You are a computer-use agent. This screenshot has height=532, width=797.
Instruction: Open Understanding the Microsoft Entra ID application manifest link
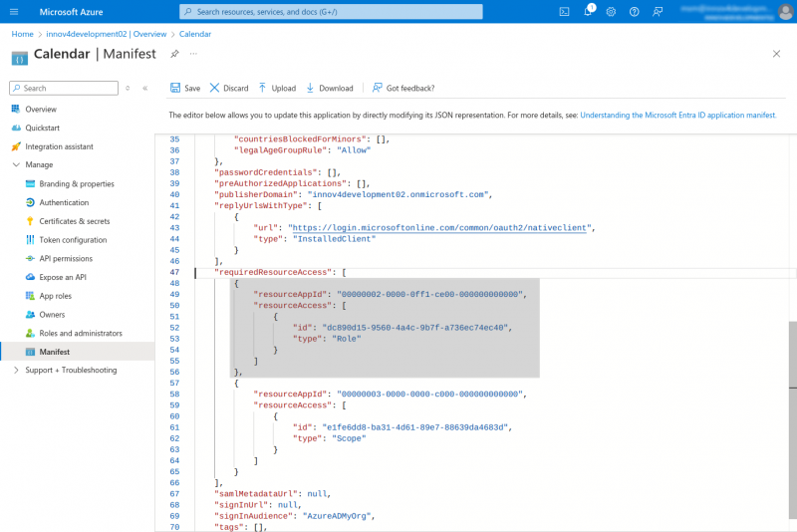point(678,116)
